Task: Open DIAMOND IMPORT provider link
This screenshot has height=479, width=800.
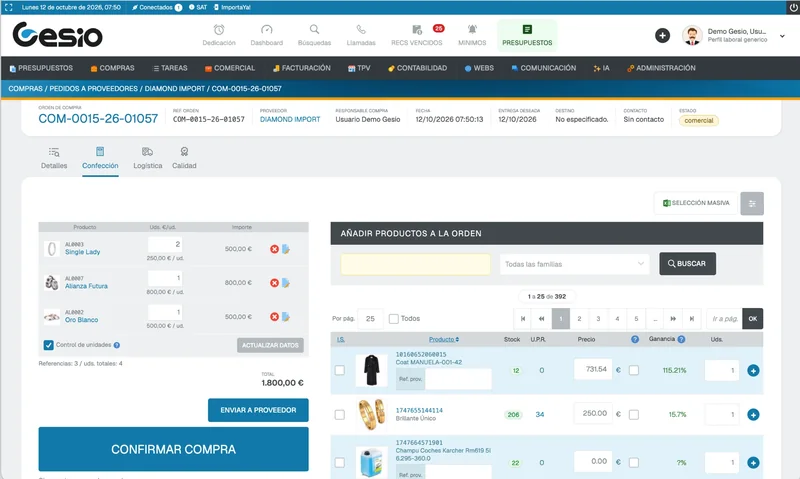Action: (x=290, y=119)
